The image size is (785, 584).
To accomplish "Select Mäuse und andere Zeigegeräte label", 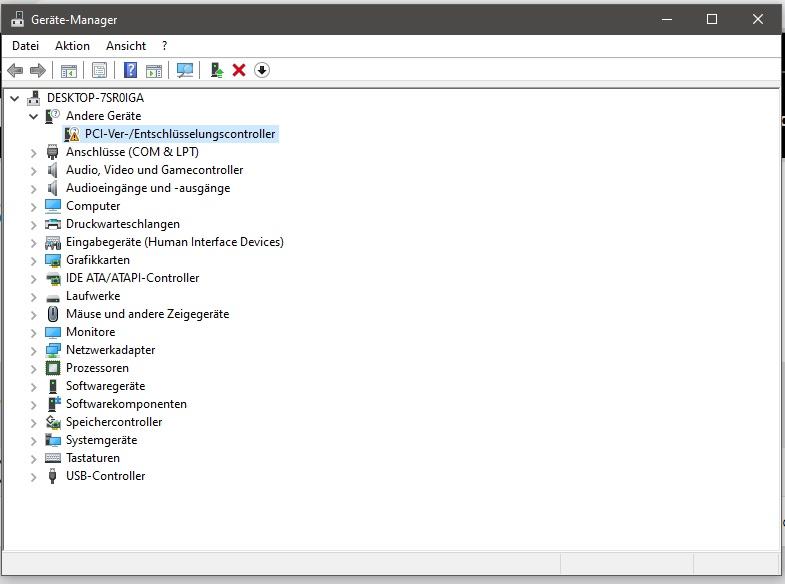I will [x=148, y=314].
